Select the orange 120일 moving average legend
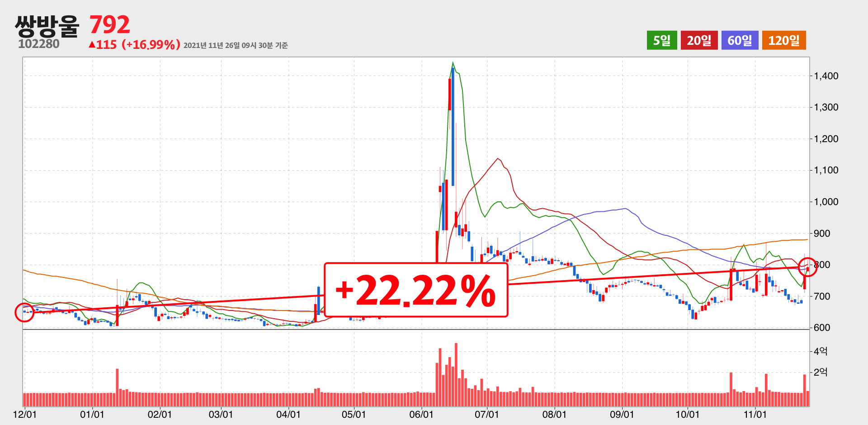The width and height of the screenshot is (868, 425). (784, 40)
